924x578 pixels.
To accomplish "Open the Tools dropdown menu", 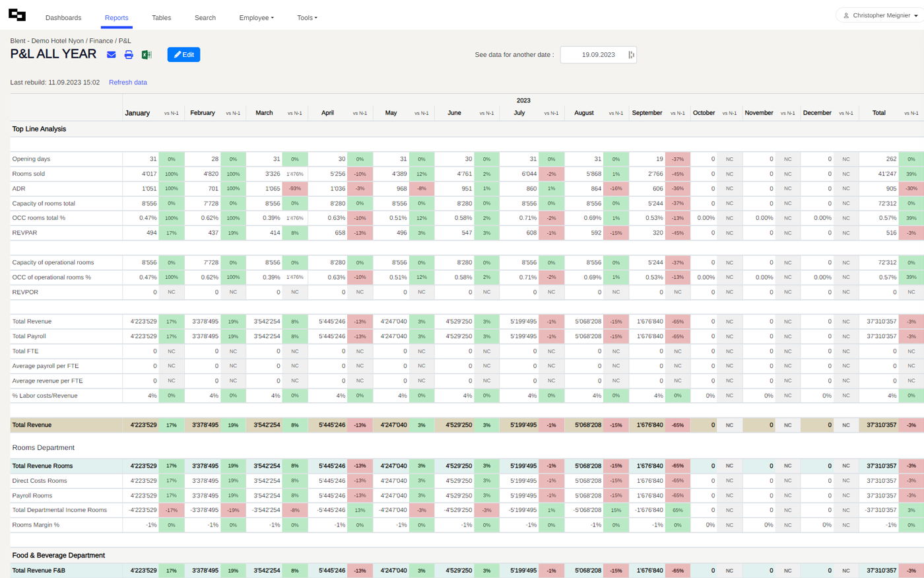I will (307, 18).
